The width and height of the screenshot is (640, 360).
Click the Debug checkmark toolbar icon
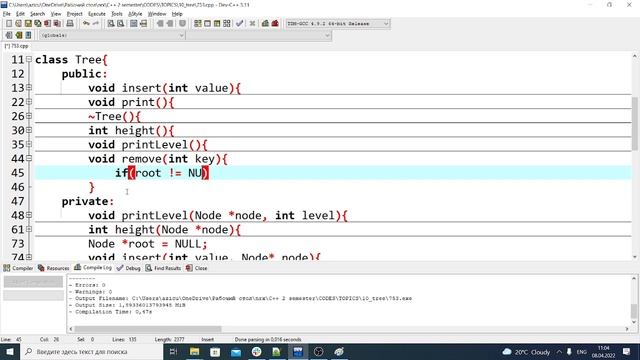[240, 24]
